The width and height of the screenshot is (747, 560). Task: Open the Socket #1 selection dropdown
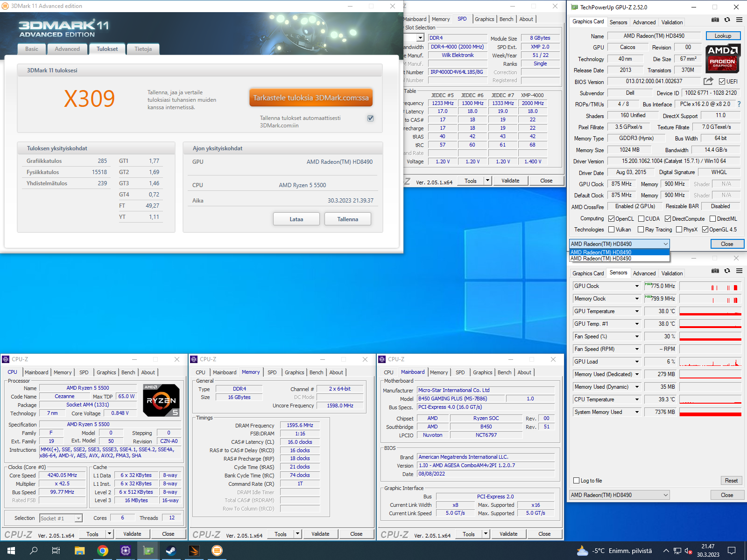[x=61, y=518]
